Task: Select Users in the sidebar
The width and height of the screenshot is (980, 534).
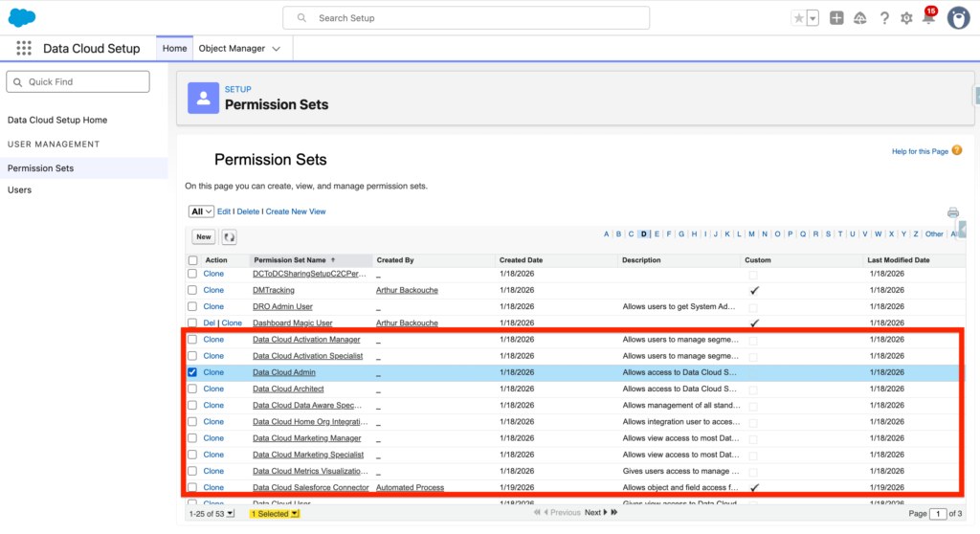Action: tap(20, 189)
